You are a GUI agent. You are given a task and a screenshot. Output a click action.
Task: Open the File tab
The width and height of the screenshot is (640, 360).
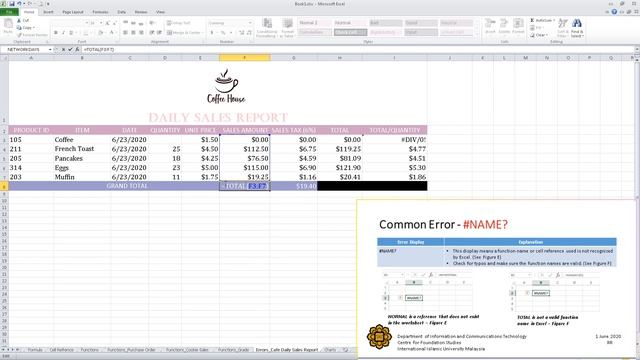point(9,12)
